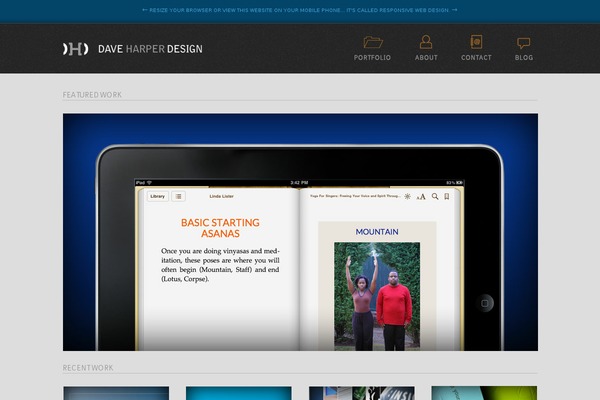Screen dimensions: 600x400
Task: Click the About person icon
Action: click(426, 42)
